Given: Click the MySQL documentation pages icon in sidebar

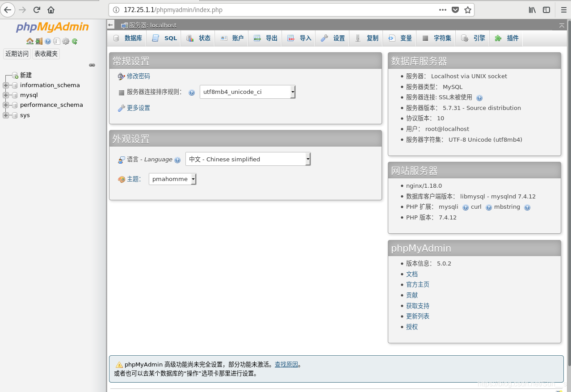Looking at the screenshot, I should click(x=57, y=41).
